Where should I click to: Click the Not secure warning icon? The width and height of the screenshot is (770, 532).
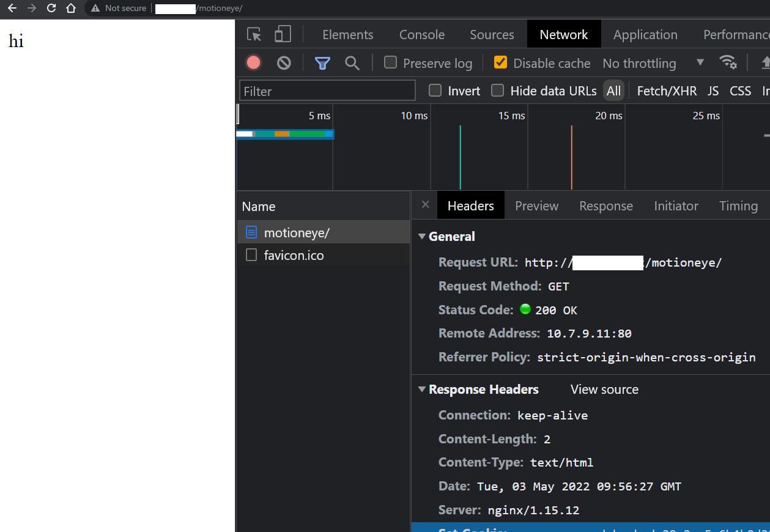tap(95, 8)
